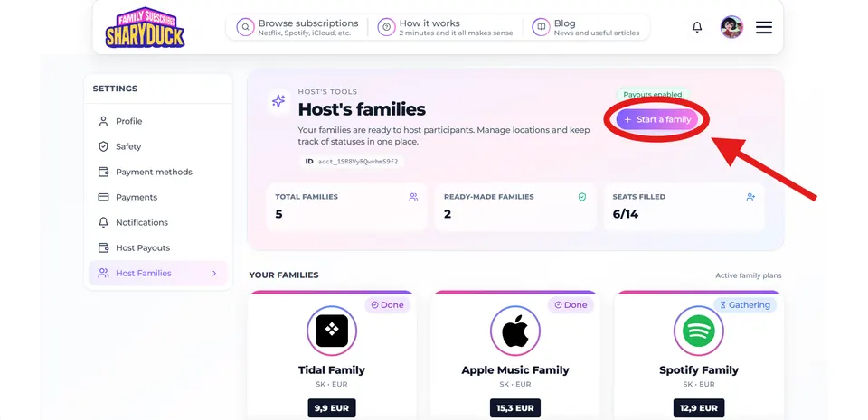Click the Start a family button

point(657,119)
